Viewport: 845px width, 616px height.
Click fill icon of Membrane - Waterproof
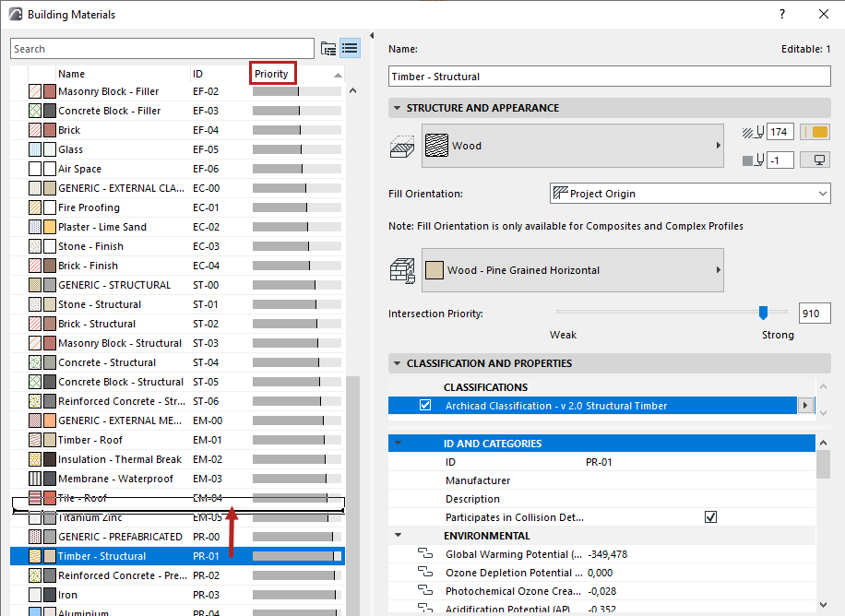35,479
